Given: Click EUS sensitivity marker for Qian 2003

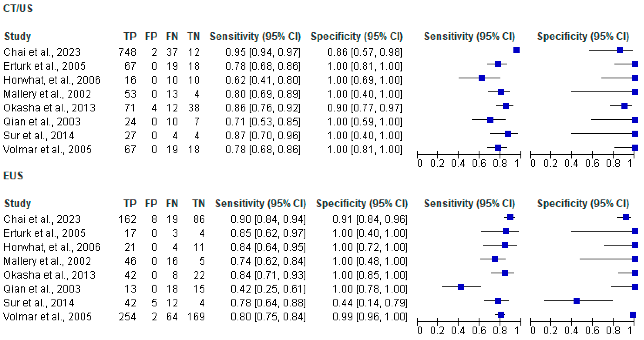Looking at the screenshot, I should (461, 287).
